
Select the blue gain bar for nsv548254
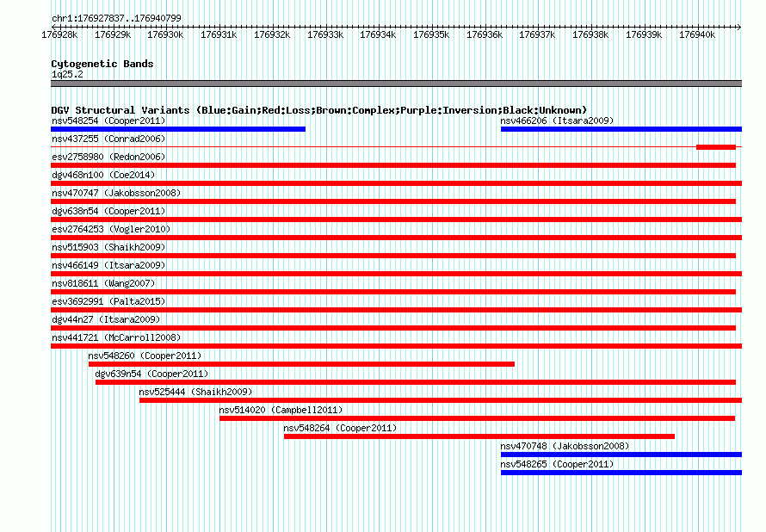coord(178,129)
